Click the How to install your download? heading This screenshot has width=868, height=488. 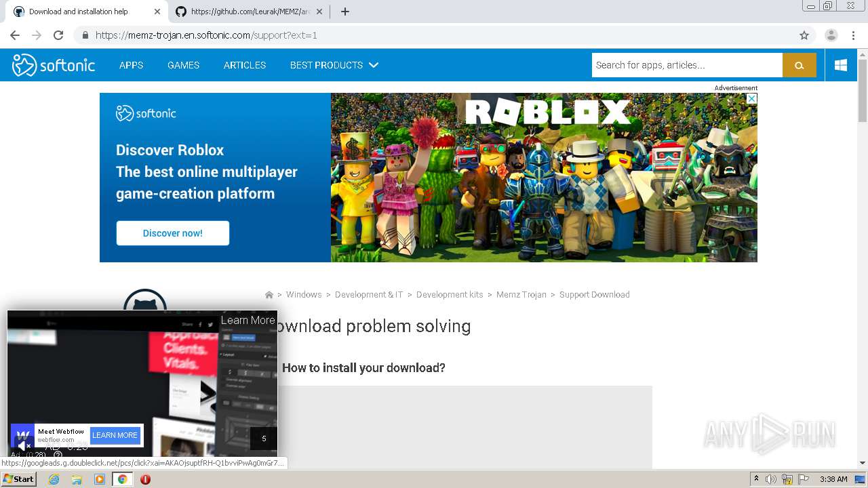click(363, 368)
